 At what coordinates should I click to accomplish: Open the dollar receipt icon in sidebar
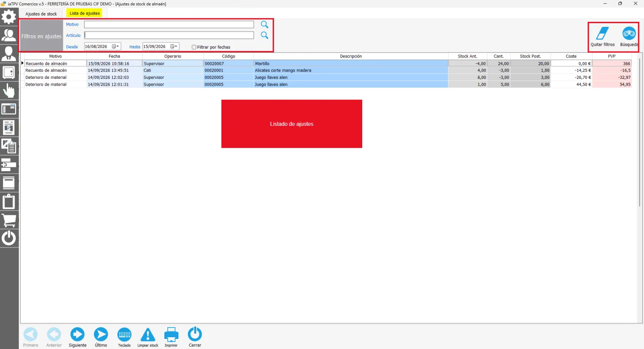(9, 128)
